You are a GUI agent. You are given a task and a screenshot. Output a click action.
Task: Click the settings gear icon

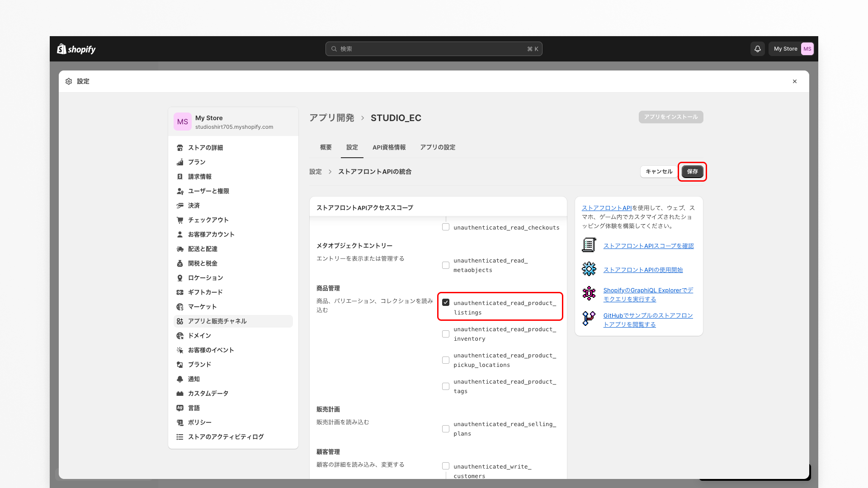(x=69, y=81)
